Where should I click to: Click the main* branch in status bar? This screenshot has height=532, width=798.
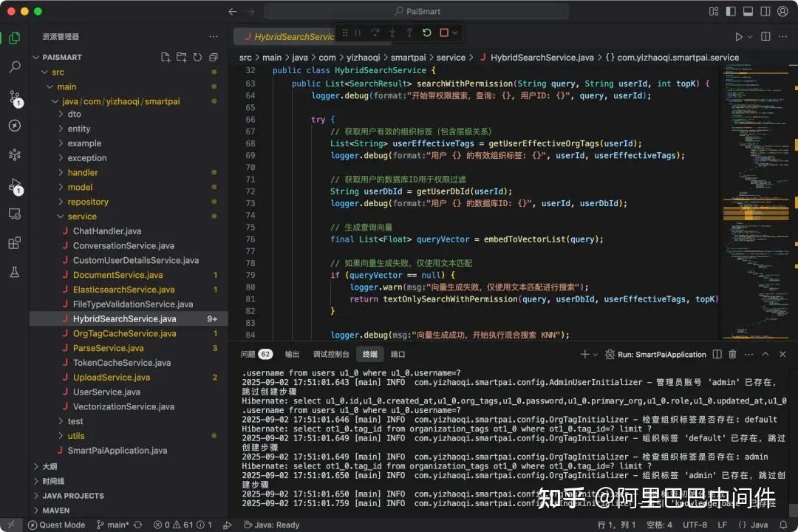tap(118, 525)
